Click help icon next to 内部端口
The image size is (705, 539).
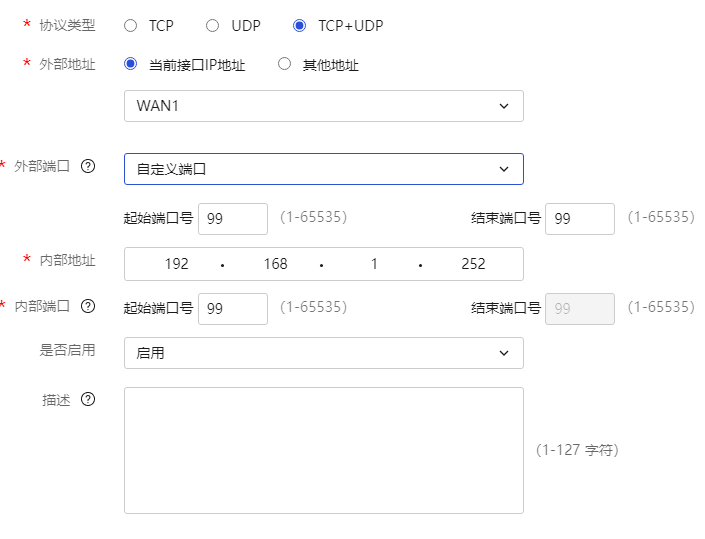[x=87, y=306]
